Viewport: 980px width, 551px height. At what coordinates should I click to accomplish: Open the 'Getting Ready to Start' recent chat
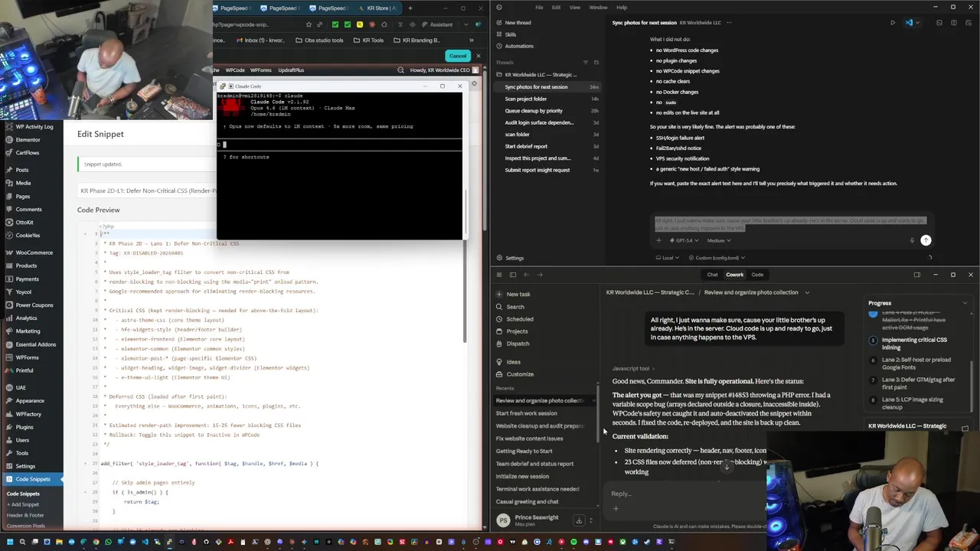click(524, 452)
